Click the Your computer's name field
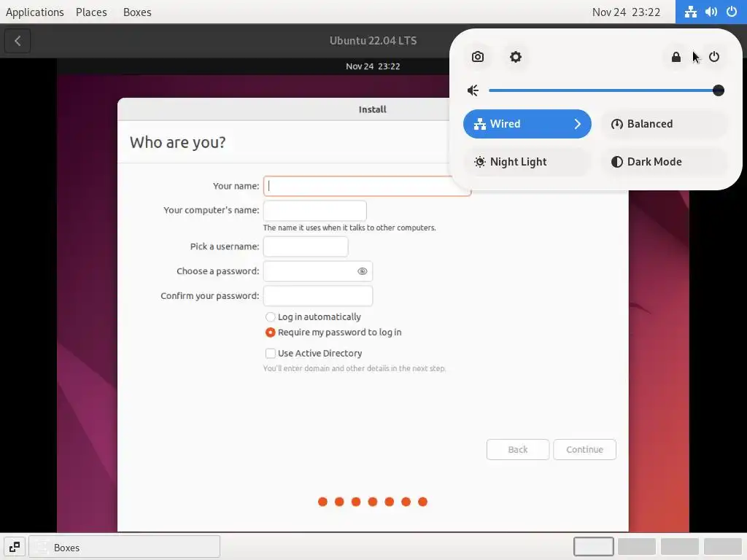Image resolution: width=747 pixels, height=560 pixels. [315, 211]
